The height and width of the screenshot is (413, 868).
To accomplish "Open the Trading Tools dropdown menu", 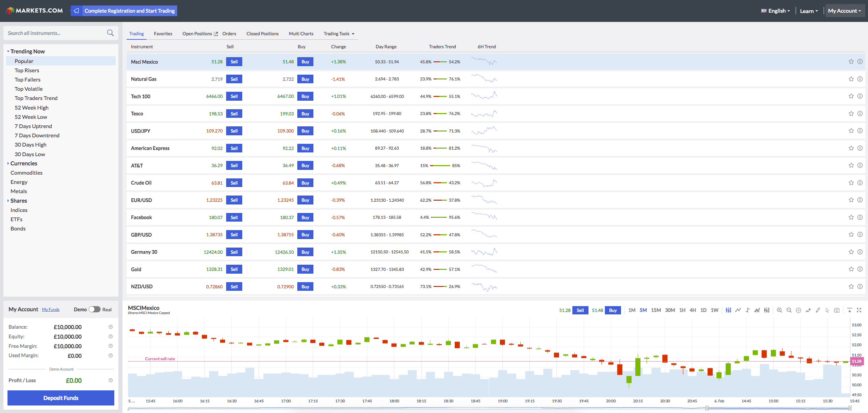I will coord(339,34).
